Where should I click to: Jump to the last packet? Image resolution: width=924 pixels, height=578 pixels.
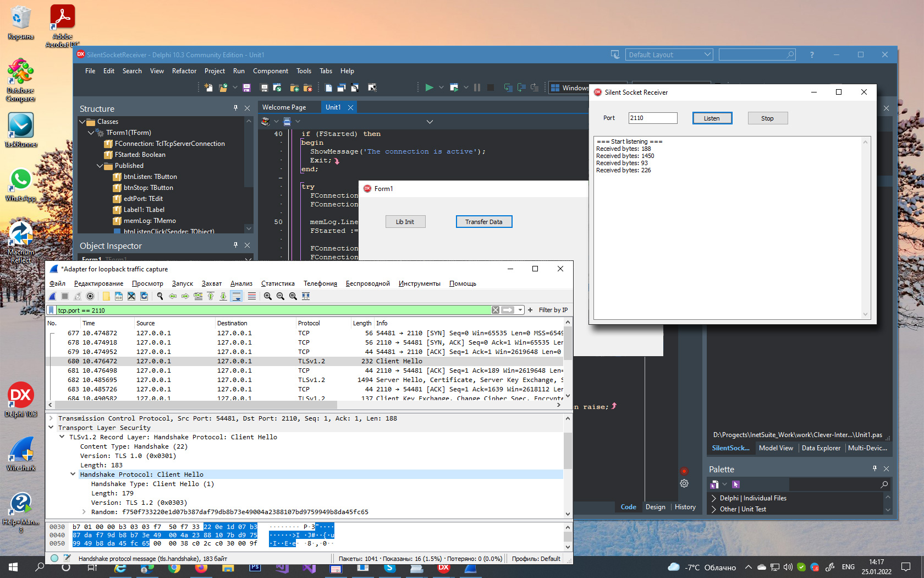point(223,296)
